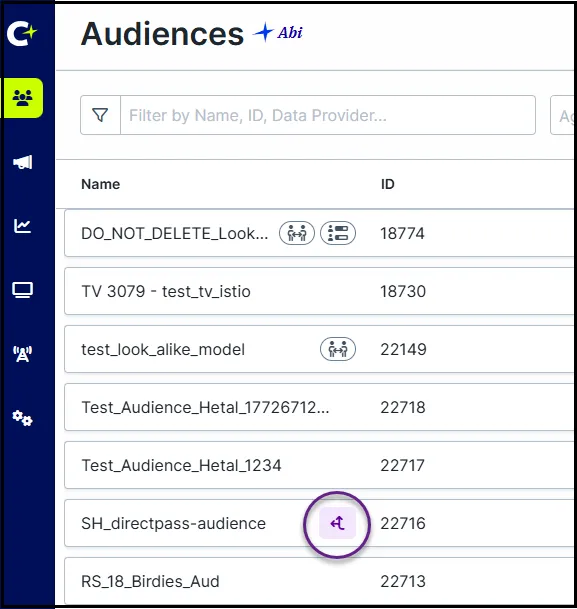Screen dimensions: 577x609
Task: Open the TV monitor icon in sidebar
Action: [23, 290]
